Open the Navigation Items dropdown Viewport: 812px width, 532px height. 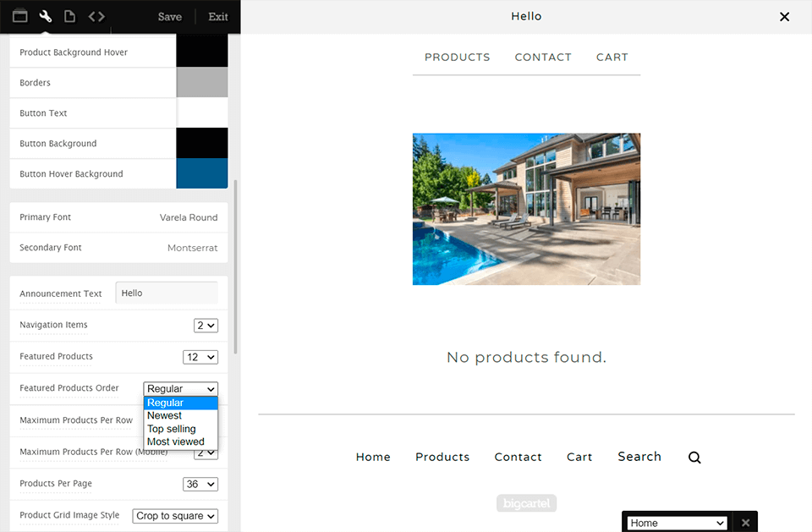tap(205, 325)
